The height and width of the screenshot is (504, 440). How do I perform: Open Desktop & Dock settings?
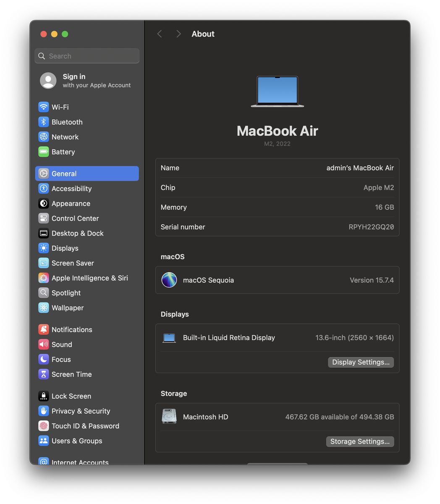77,234
